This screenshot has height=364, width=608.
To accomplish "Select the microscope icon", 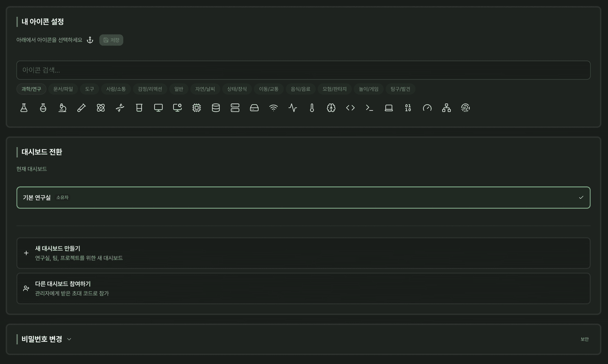I will [62, 108].
